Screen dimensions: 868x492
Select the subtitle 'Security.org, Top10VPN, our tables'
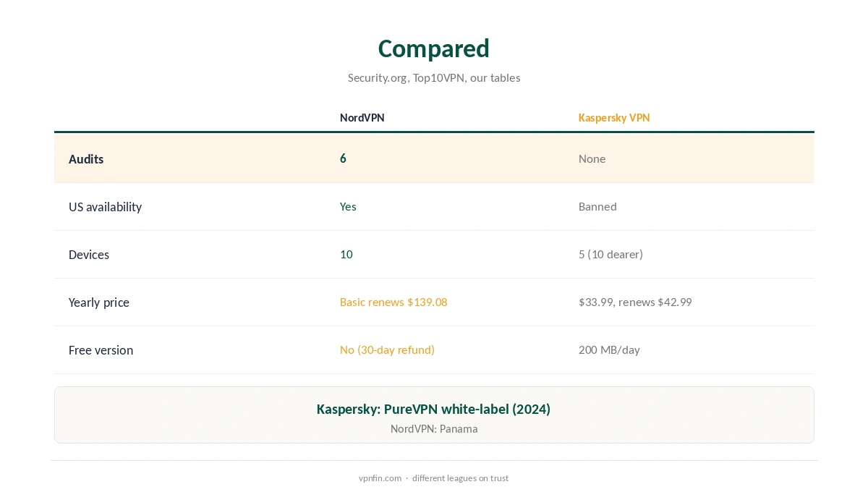434,77
